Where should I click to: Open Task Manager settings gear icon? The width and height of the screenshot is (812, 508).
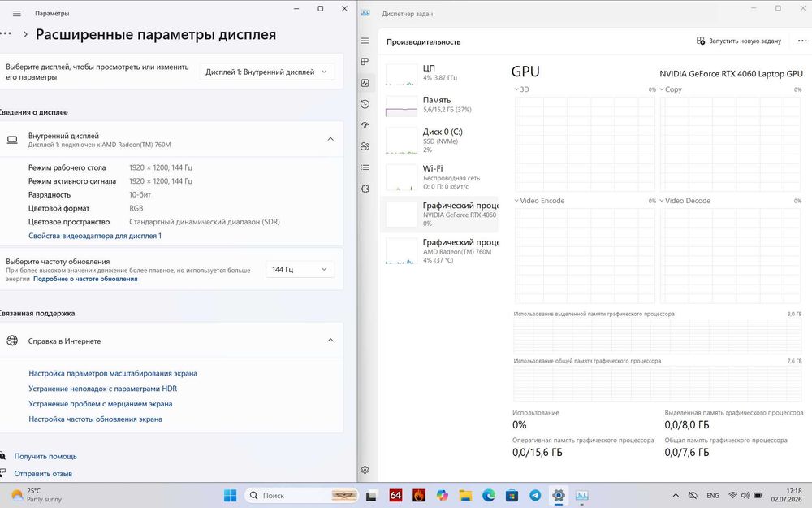[365, 470]
